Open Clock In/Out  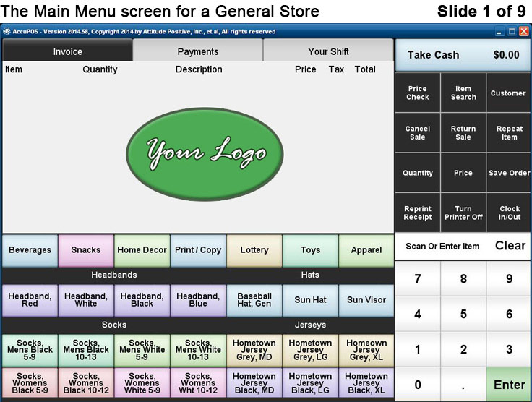click(x=508, y=213)
